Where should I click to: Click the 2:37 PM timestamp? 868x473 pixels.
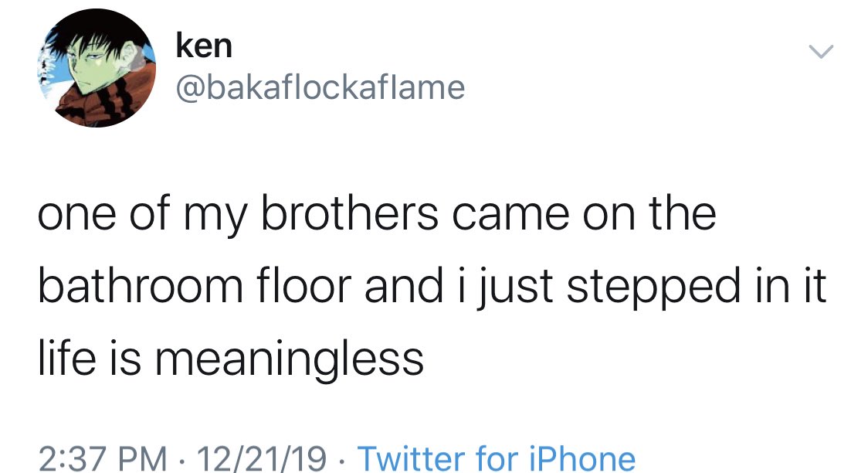coord(102,458)
